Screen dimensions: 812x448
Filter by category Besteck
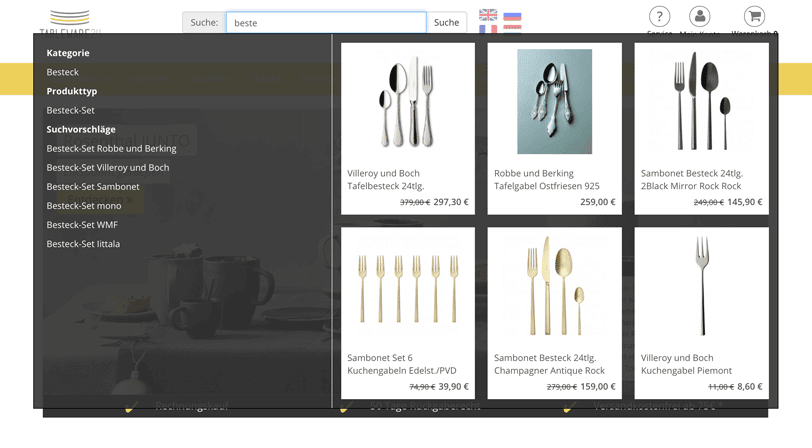tap(63, 72)
